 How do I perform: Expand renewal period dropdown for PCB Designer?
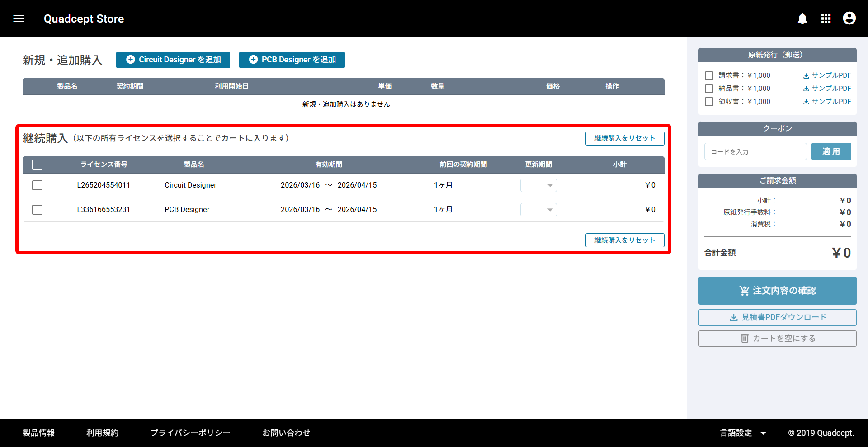tap(538, 210)
